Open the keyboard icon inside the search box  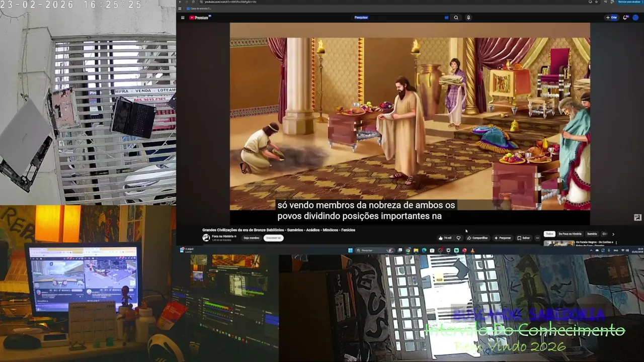coord(446,18)
